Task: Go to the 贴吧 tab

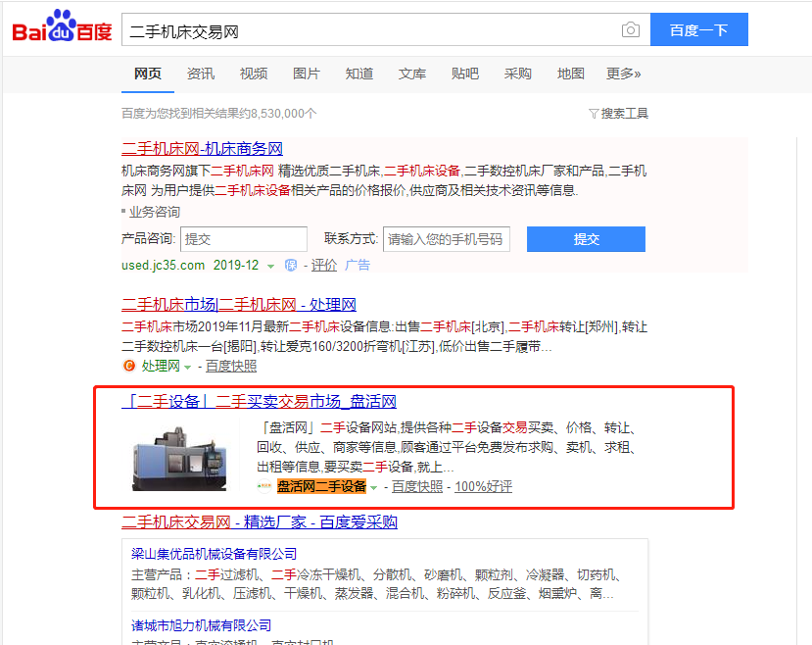Action: (465, 74)
